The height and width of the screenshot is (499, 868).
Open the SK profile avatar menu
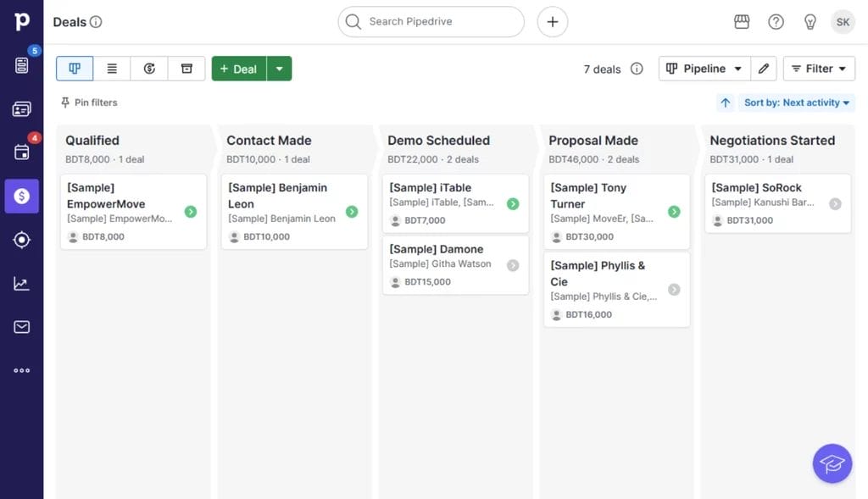coord(843,21)
